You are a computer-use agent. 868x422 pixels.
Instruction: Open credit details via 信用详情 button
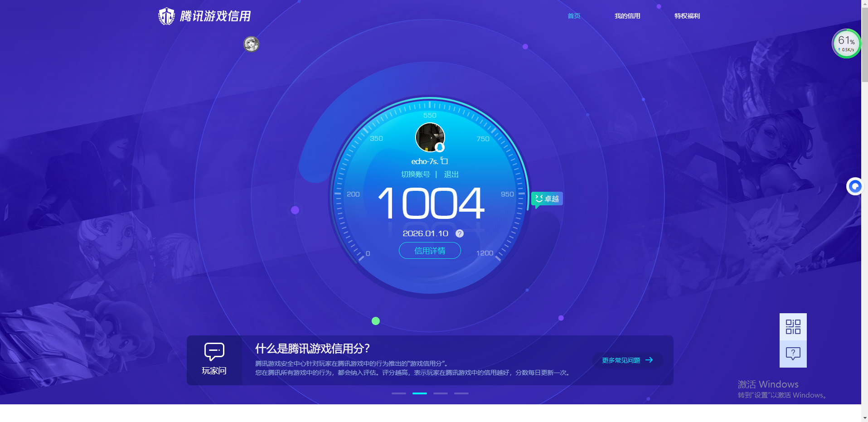point(429,250)
